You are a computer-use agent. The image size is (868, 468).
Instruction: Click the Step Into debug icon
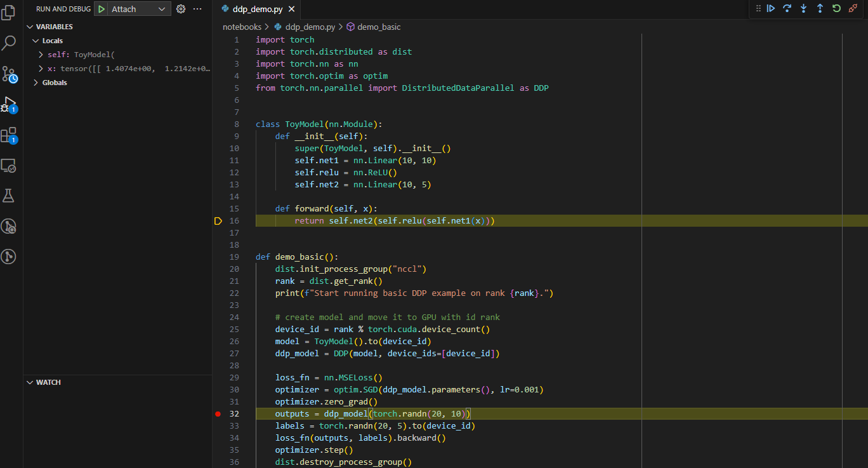click(803, 8)
